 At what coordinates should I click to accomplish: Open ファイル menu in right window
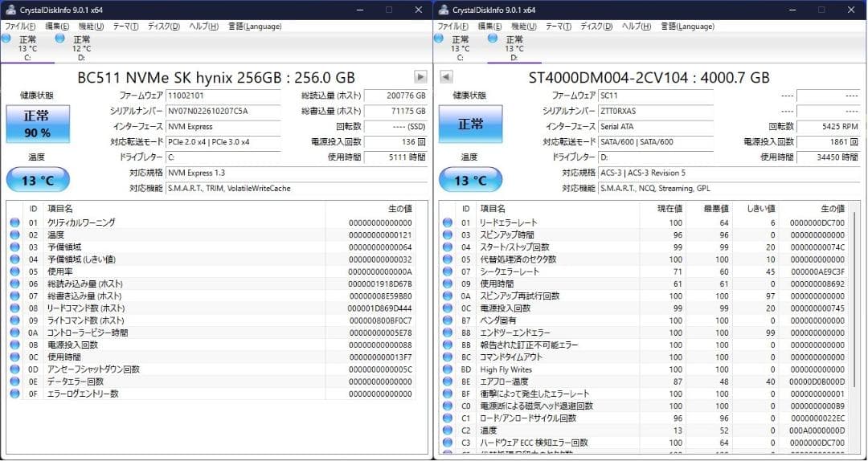click(453, 26)
